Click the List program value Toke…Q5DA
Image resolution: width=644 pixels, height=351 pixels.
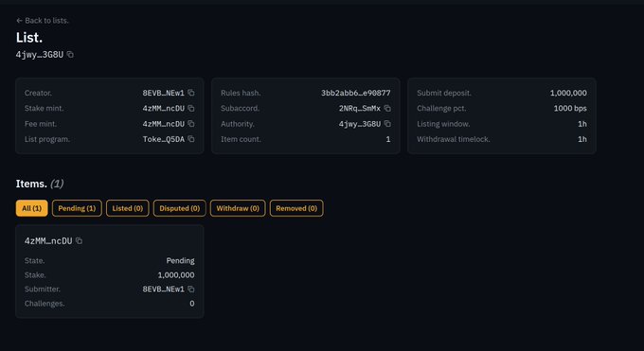(x=164, y=139)
